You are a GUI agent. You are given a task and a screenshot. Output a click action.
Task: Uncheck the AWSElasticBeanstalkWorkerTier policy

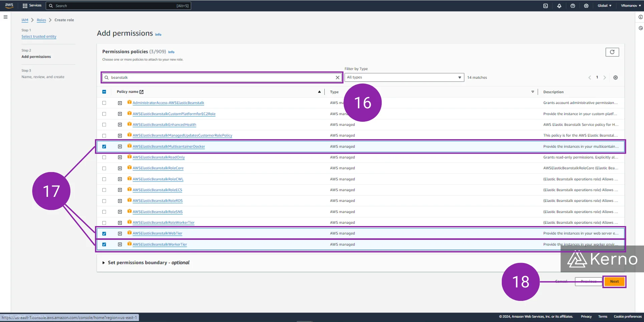coord(104,245)
